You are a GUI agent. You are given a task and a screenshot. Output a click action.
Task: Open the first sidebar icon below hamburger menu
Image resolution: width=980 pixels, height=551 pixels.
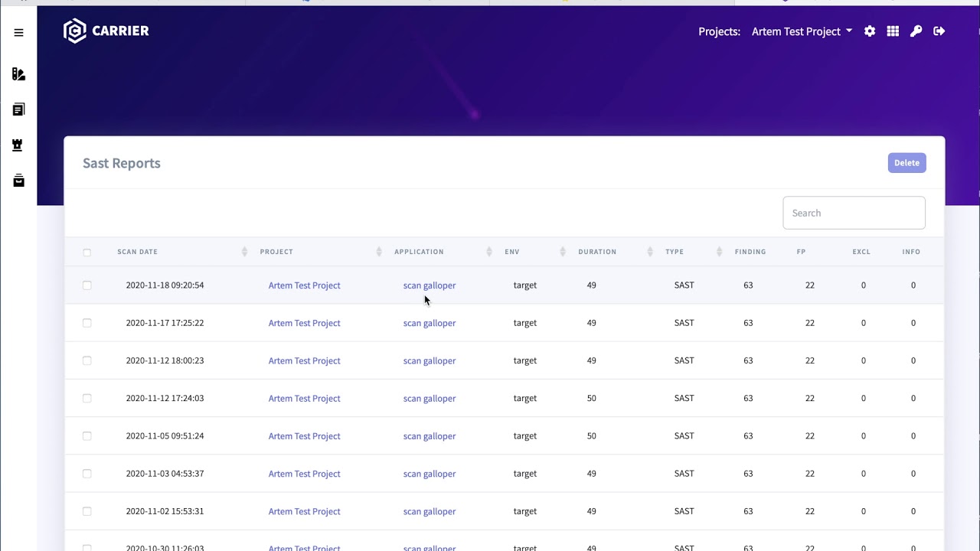coord(18,74)
